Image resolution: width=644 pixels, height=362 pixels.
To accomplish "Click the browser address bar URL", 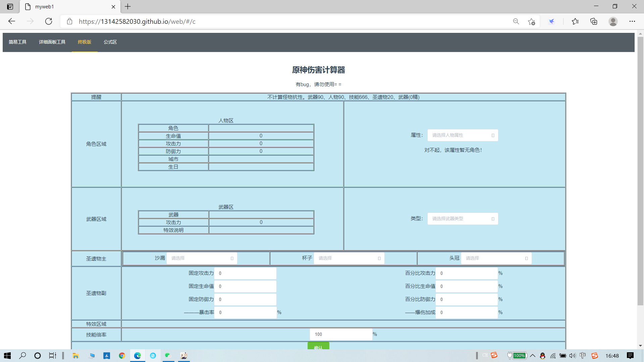I will point(137,21).
